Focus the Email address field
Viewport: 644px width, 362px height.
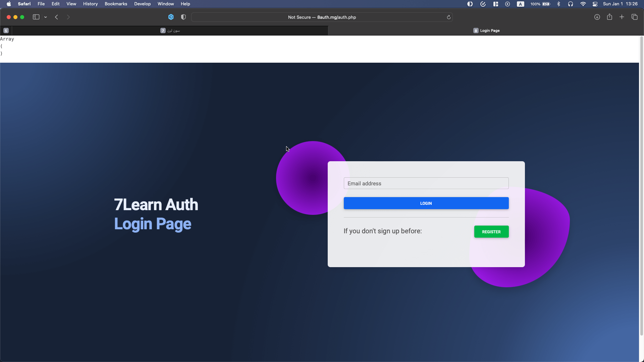click(x=426, y=183)
